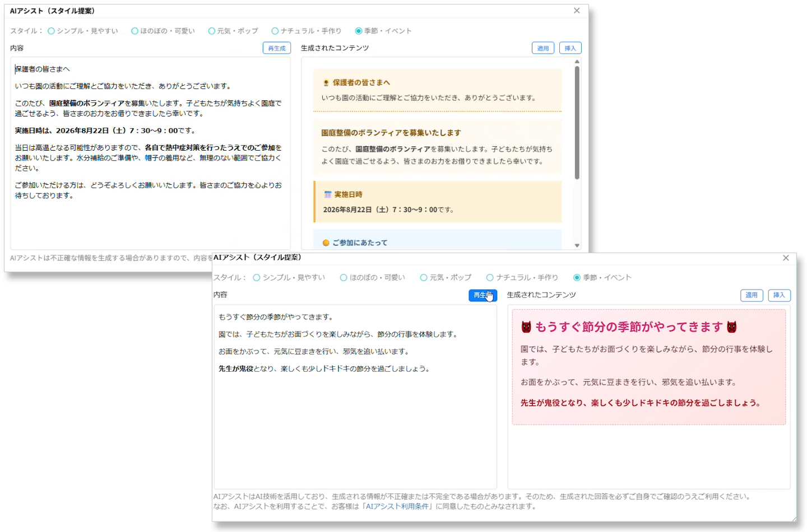Choose 元気・ポップ style in back window
807x532 pixels.
(x=211, y=31)
